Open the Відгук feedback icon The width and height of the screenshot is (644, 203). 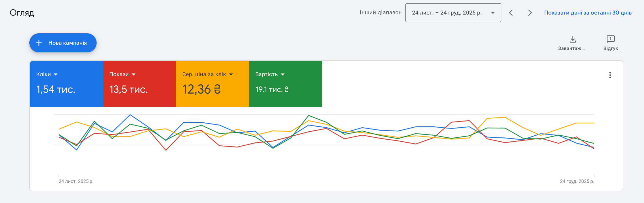(x=610, y=39)
